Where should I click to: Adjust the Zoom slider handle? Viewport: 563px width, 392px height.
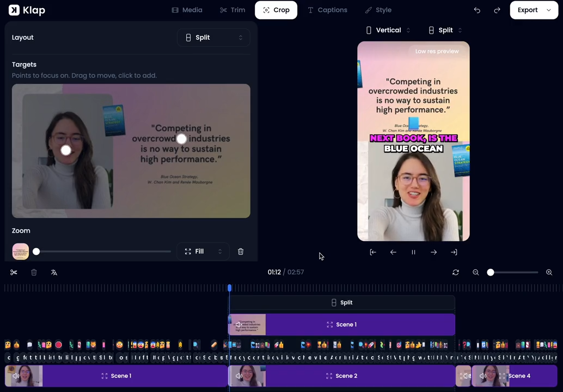click(36, 252)
